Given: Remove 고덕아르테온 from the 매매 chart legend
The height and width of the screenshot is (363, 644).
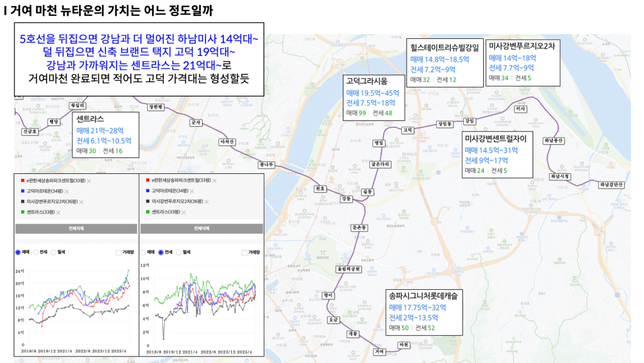Looking at the screenshot, I should [x=67, y=192].
